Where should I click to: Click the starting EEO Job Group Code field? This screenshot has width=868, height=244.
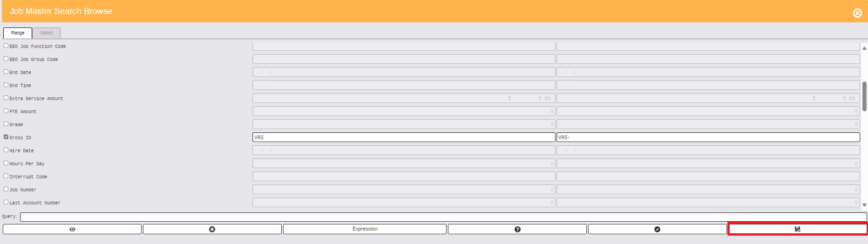click(x=404, y=59)
